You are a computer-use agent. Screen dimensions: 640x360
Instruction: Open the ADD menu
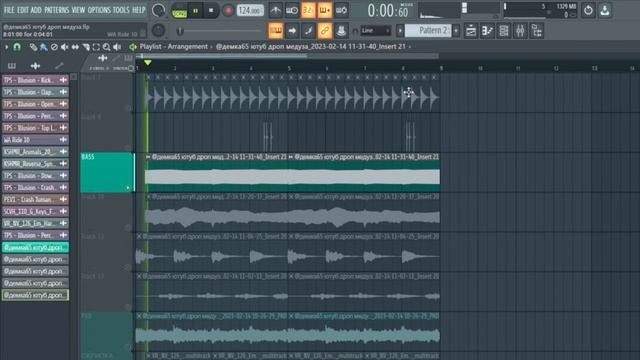tap(36, 10)
